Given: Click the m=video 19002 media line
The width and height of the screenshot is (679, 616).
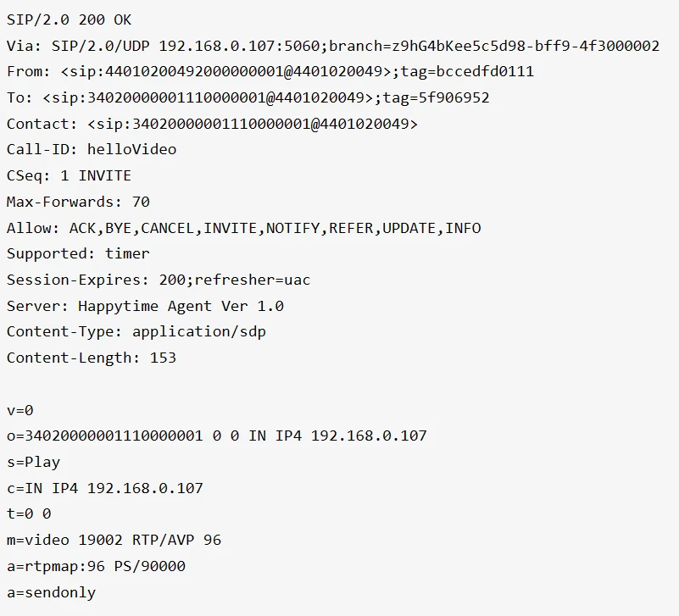Looking at the screenshot, I should pyautogui.click(x=114, y=541).
